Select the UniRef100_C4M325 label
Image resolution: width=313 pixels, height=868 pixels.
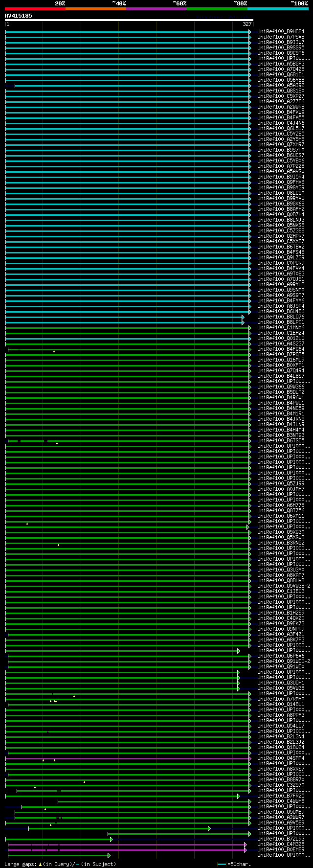281,845
